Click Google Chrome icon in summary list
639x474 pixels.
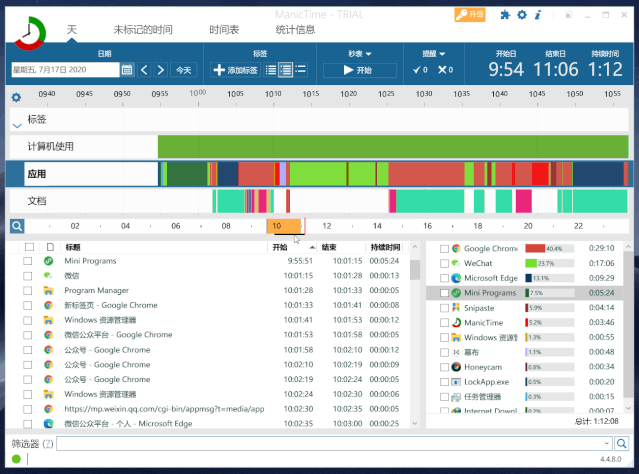456,248
